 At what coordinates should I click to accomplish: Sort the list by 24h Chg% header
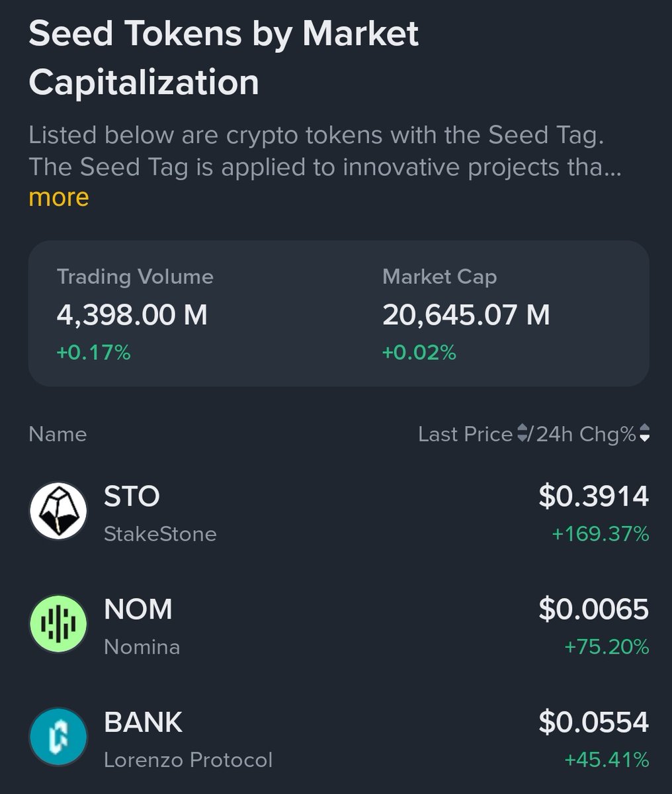point(585,434)
